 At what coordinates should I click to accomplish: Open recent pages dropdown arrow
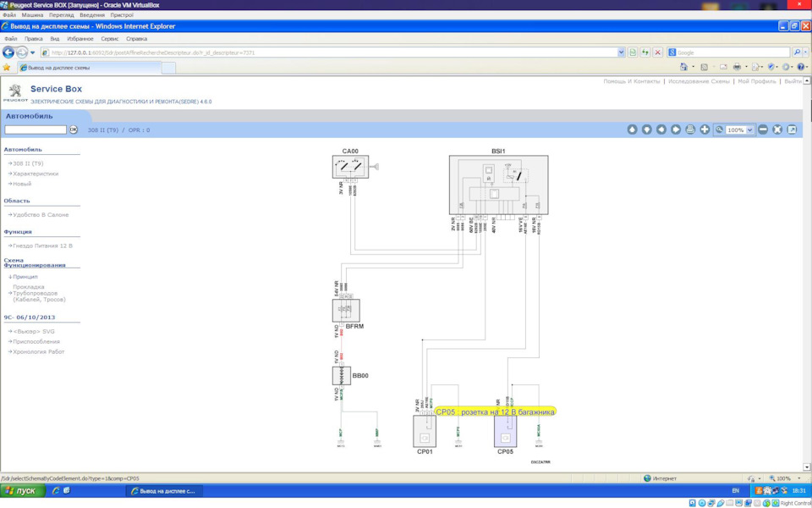33,52
